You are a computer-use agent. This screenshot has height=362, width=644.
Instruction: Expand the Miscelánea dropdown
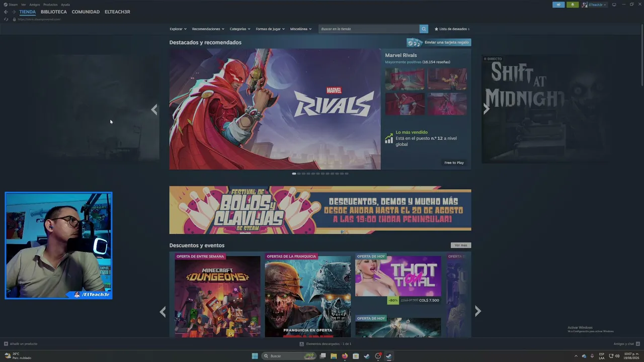click(301, 29)
